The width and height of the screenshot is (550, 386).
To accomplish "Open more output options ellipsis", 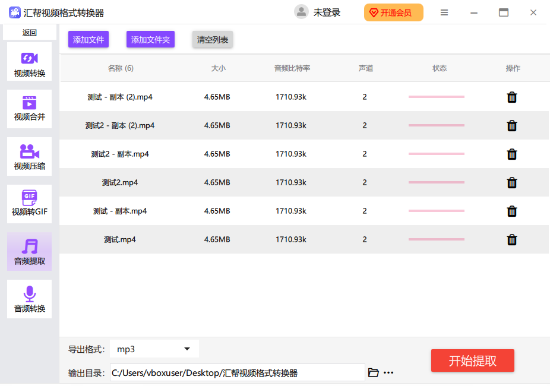I will (x=388, y=373).
